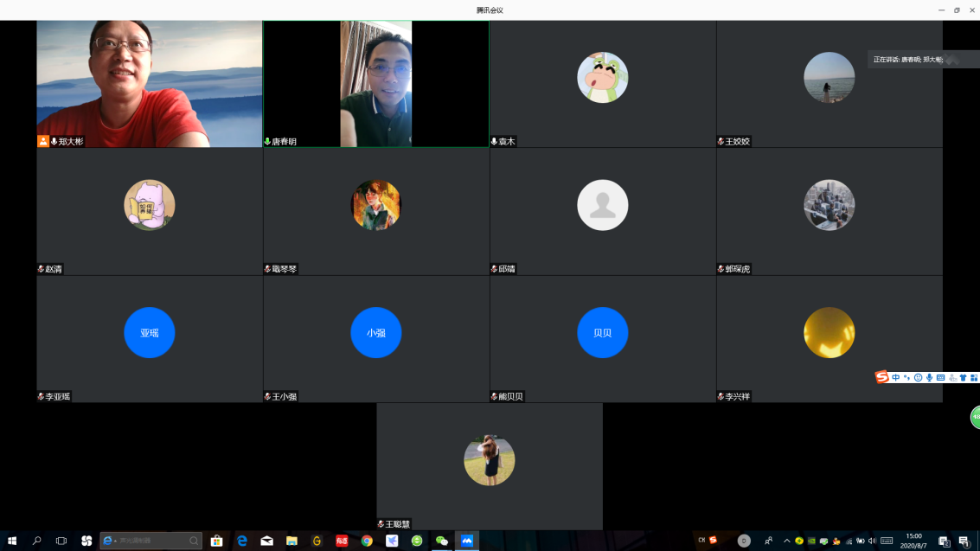Click the clock showing 15:00
The width and height of the screenshot is (980, 551).
coord(913,541)
